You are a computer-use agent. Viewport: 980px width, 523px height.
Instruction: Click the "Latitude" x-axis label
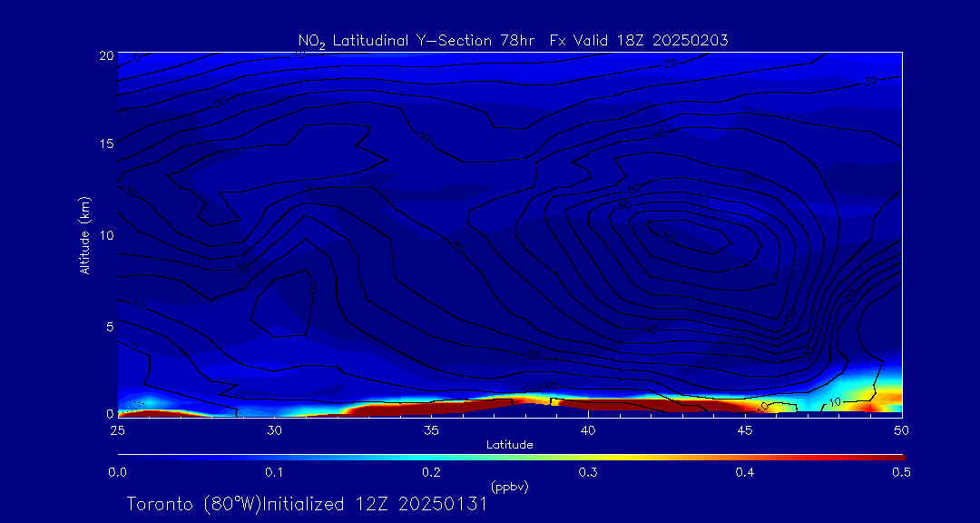[509, 445]
